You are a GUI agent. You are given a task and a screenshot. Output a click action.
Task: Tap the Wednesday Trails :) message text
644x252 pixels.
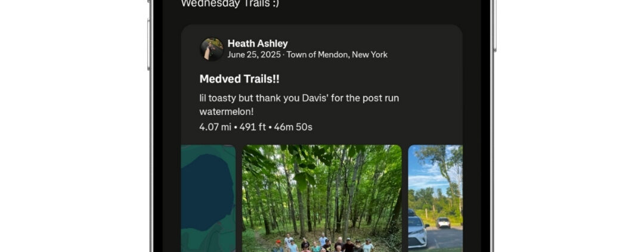click(230, 4)
